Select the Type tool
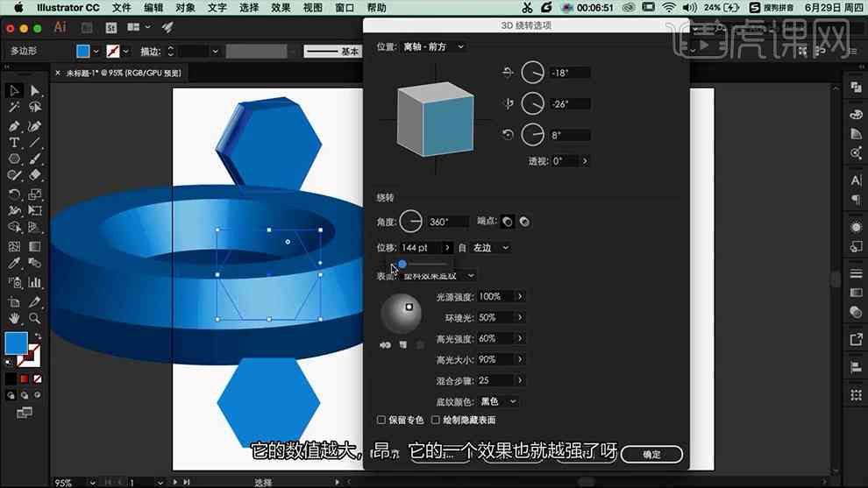 14,143
